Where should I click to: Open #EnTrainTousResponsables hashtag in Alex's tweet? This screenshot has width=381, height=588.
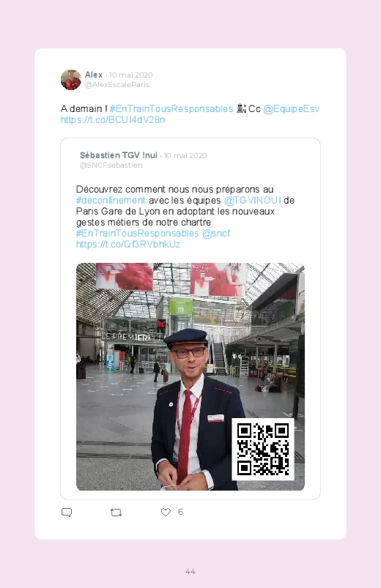pyautogui.click(x=171, y=109)
